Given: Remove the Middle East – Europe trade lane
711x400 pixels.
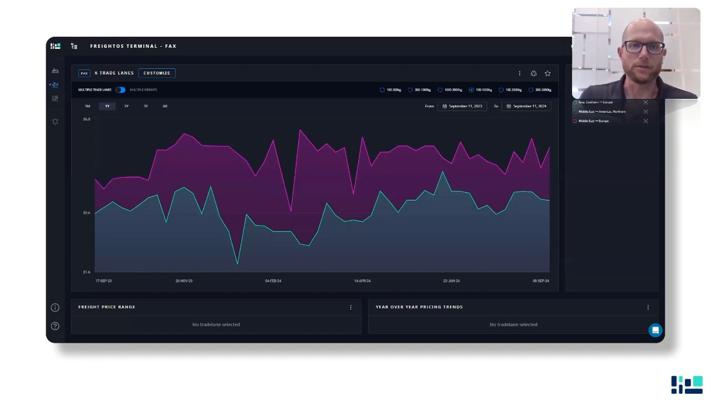Looking at the screenshot, I should point(646,121).
